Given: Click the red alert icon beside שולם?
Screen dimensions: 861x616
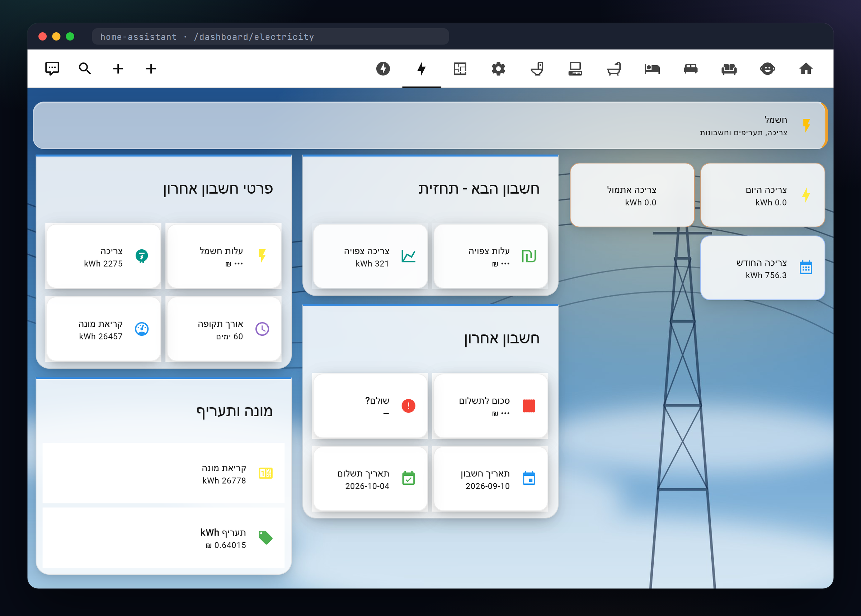Looking at the screenshot, I should click(408, 406).
